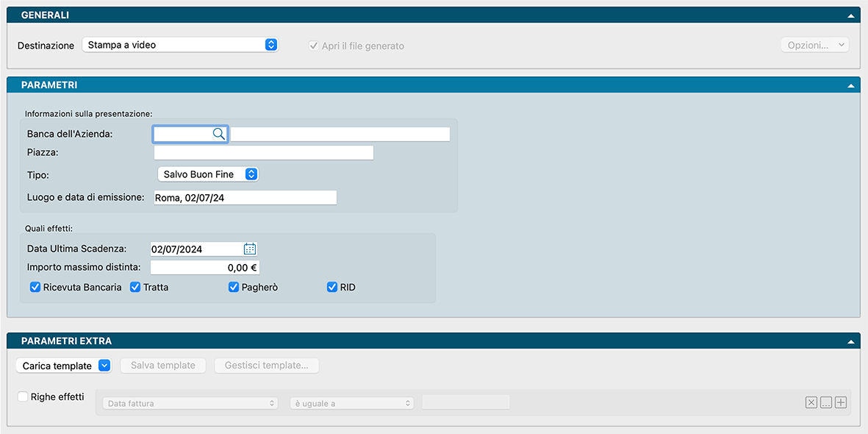Click the plus add filter row icon

(x=841, y=402)
